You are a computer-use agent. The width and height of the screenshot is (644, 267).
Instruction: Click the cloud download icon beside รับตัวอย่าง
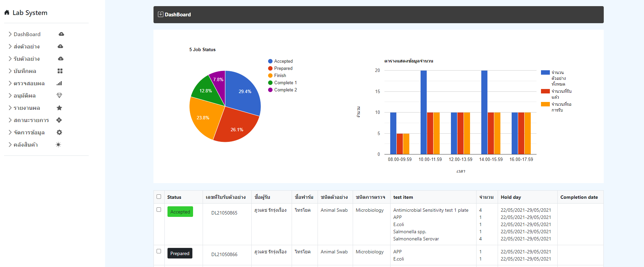pos(61,59)
